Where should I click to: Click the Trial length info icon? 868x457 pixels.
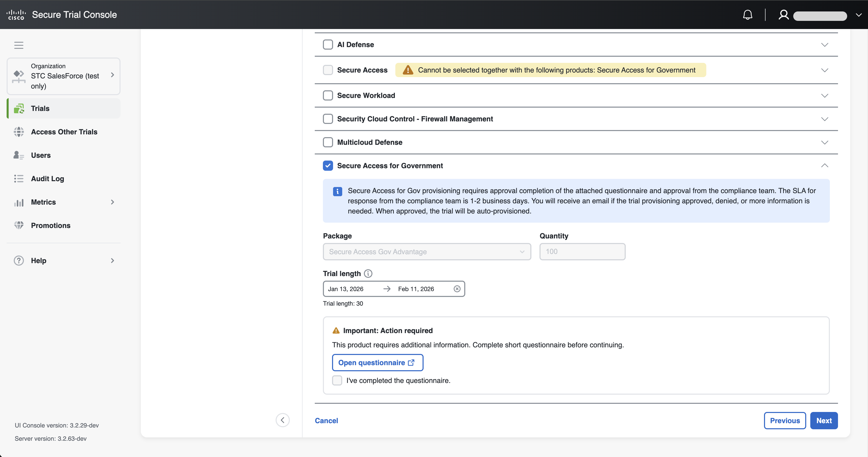368,274
